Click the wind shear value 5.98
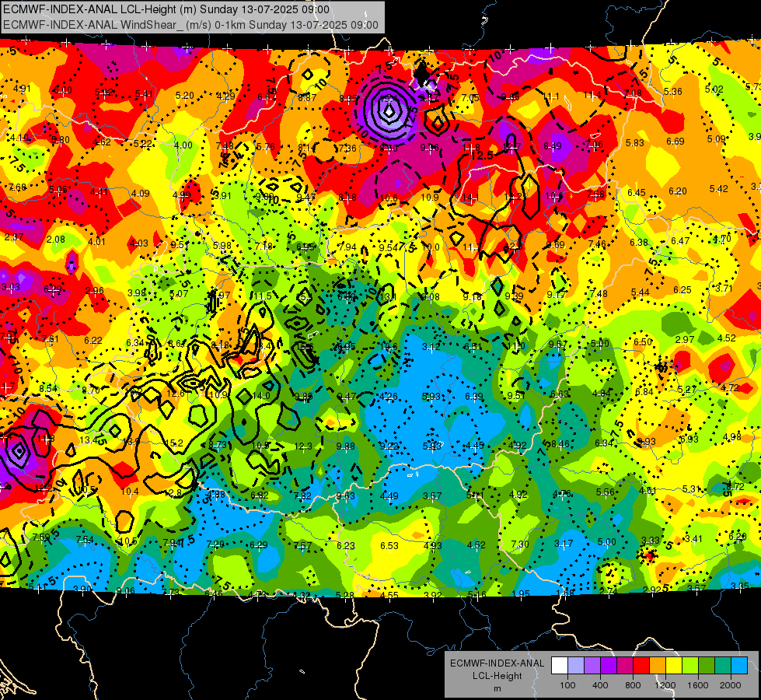The image size is (761, 700). [x=222, y=245]
